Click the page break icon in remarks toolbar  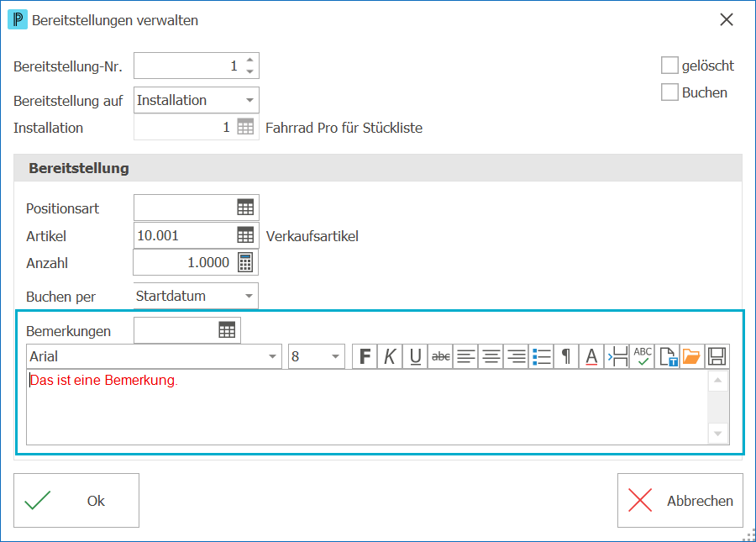[x=617, y=356]
